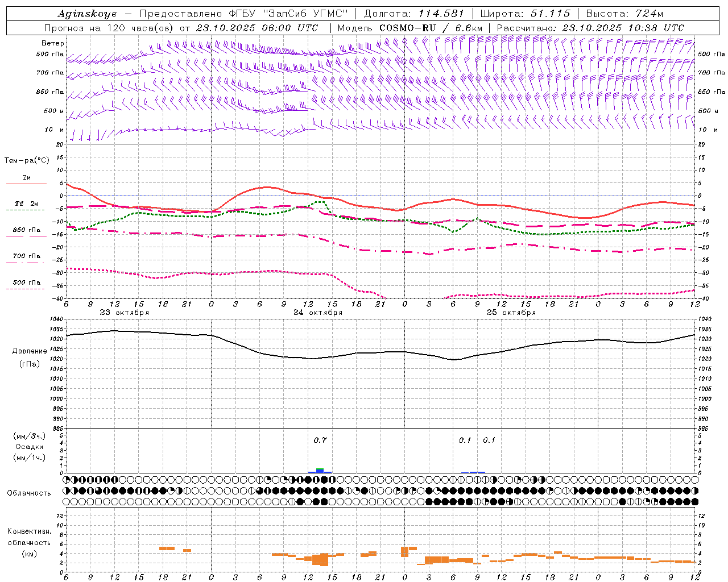Click the '0.7' precipitation amount value
This screenshot has width=728, height=582.
pyautogui.click(x=320, y=440)
